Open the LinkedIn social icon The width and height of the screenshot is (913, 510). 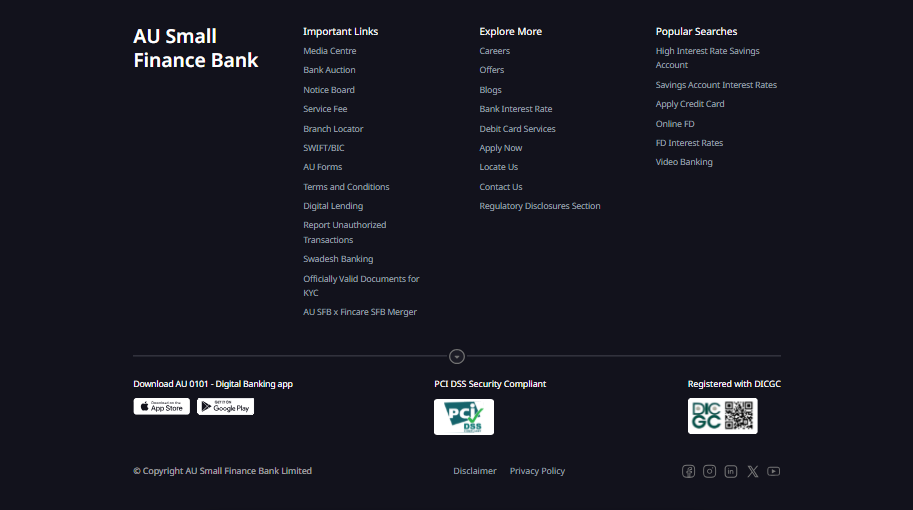click(731, 471)
